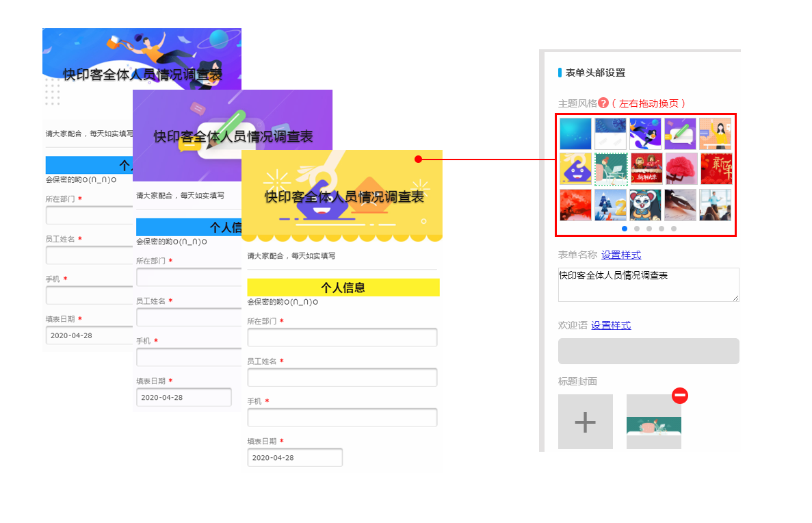Go to second theme page dot

[637, 229]
